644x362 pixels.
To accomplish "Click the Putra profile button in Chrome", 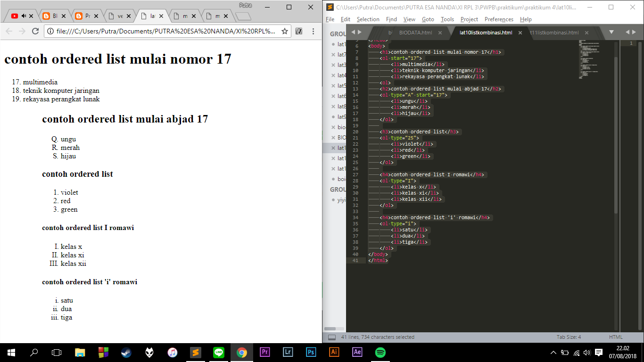I will pos(245,5).
